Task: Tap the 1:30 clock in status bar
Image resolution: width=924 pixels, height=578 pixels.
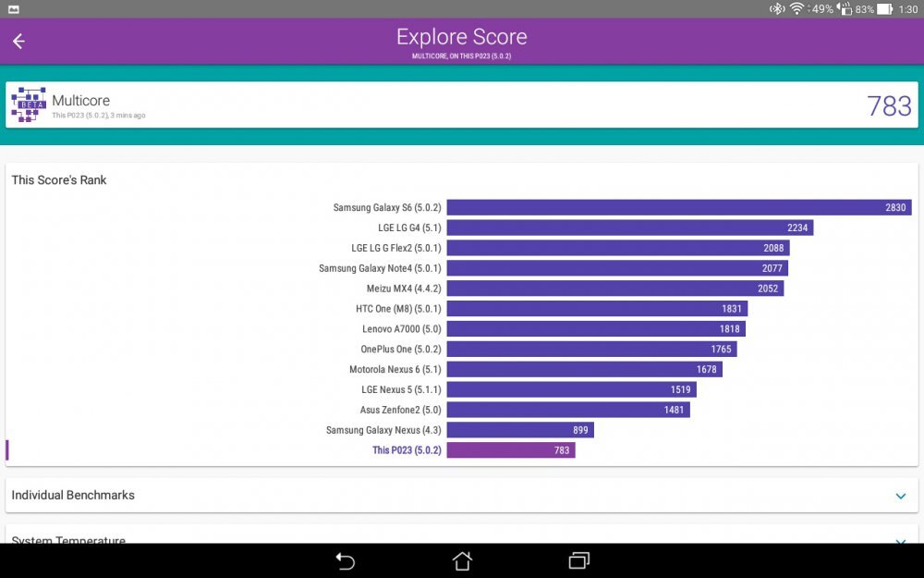Action: click(x=907, y=8)
